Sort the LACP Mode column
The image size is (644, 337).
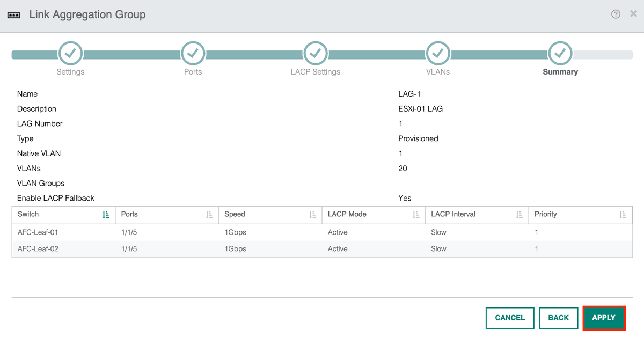(415, 214)
